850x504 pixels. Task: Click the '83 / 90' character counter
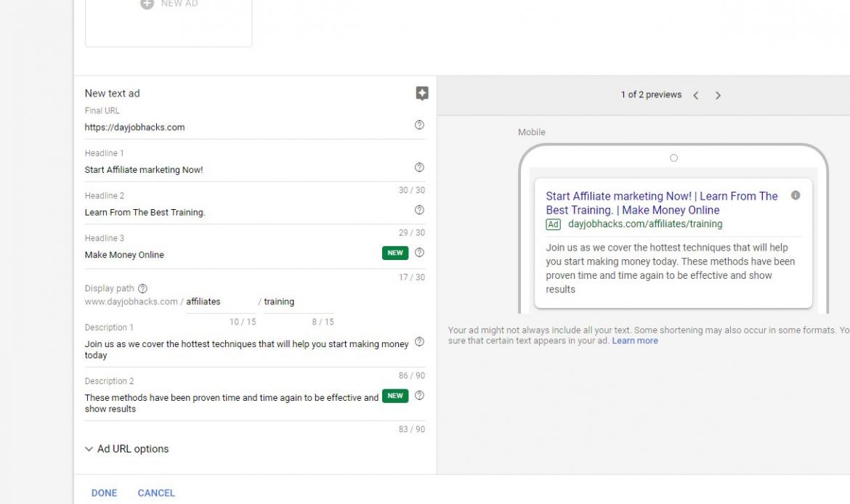pyautogui.click(x=411, y=429)
